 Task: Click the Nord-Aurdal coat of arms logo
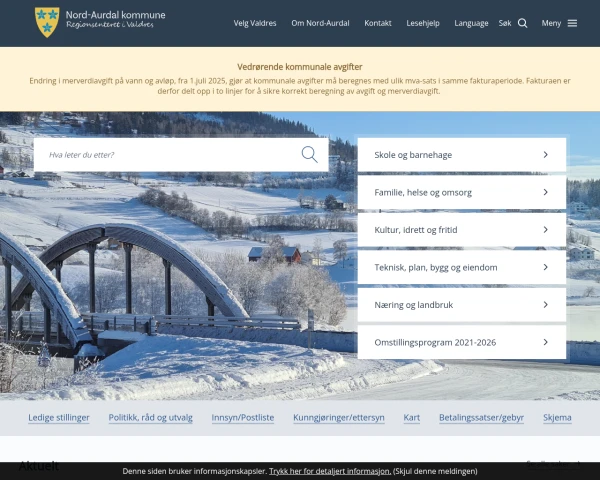pos(47,22)
